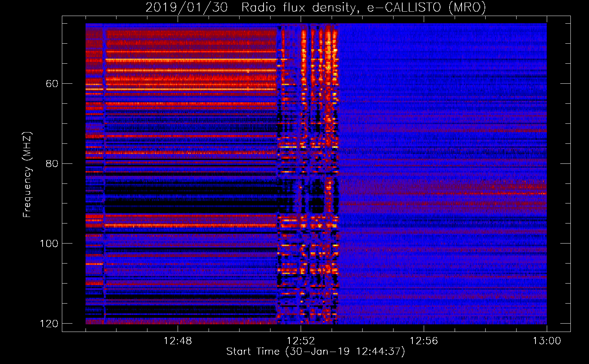The height and width of the screenshot is (364, 589).
Task: Click the 100 frequency tick label
Action: click(x=49, y=244)
